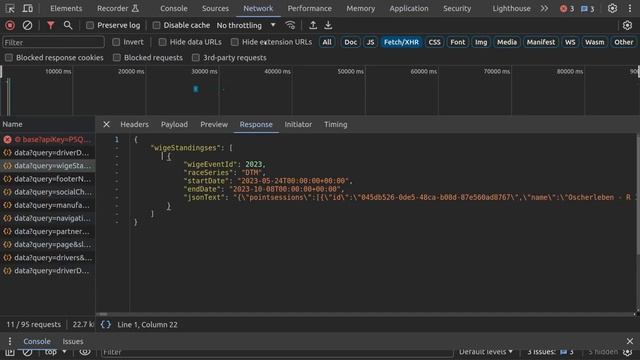The width and height of the screenshot is (640, 360).
Task: Filter requests by Wasm type
Action: 595,42
